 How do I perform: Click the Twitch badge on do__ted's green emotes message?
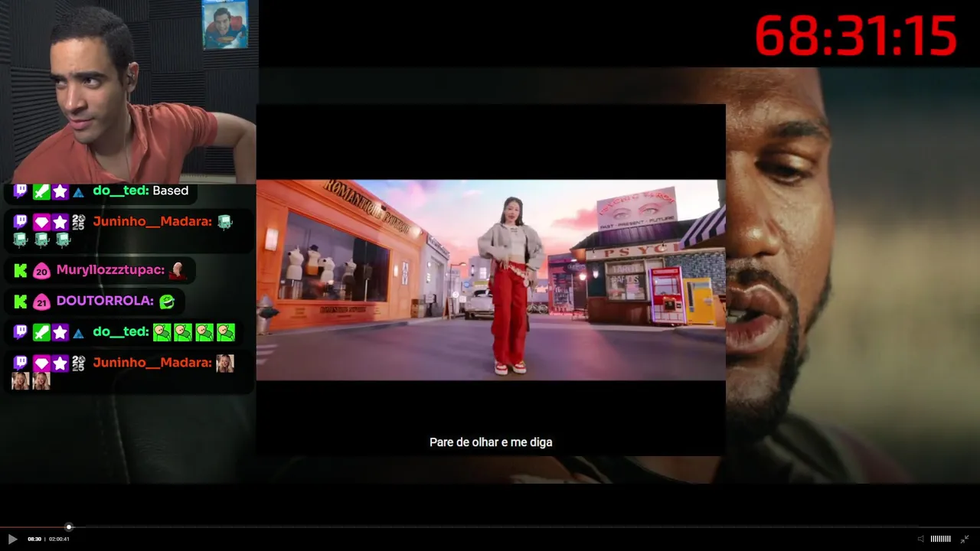21,332
